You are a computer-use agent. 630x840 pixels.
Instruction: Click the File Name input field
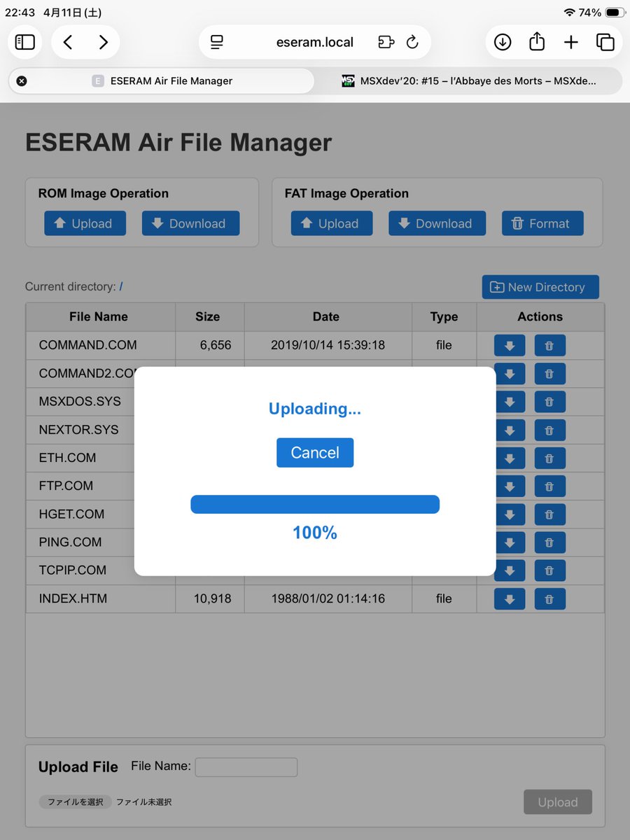[246, 767]
